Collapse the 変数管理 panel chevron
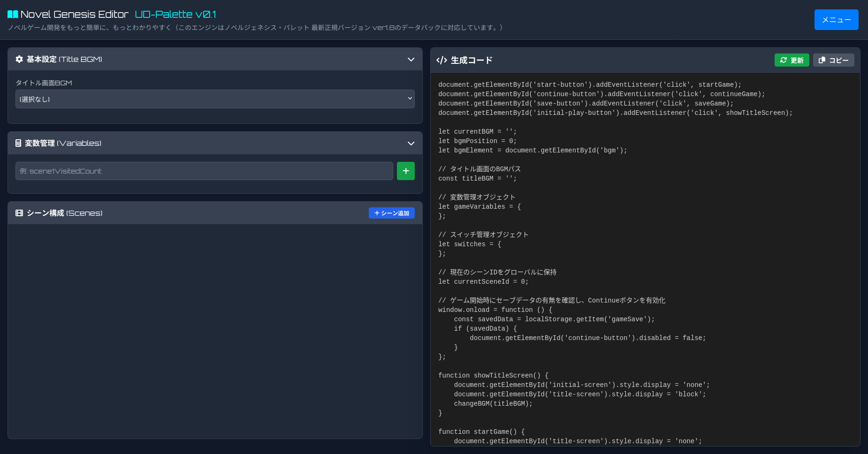This screenshot has width=868, height=454. tap(411, 144)
